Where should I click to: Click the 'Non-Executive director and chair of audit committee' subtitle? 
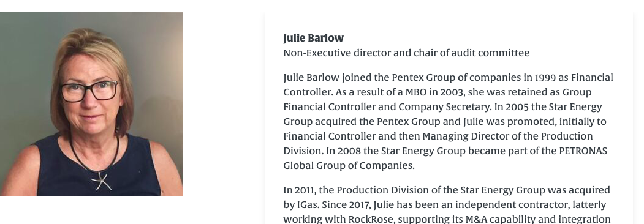[406, 53]
